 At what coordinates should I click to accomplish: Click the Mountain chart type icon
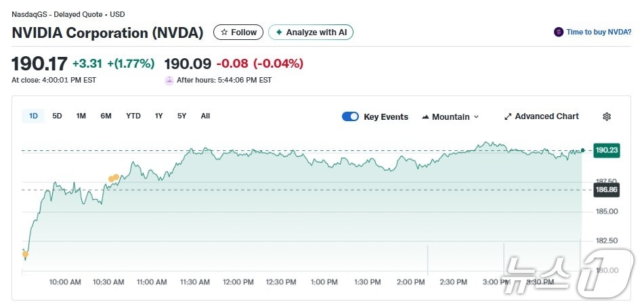coord(425,116)
